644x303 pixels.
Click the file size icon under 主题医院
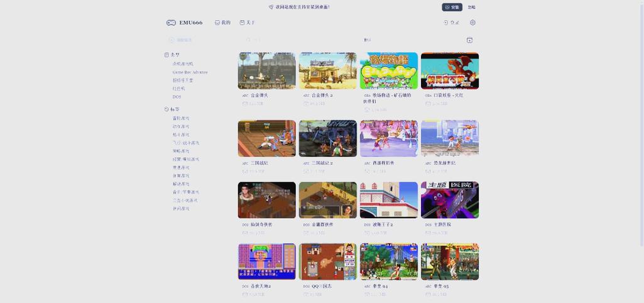[428, 233]
